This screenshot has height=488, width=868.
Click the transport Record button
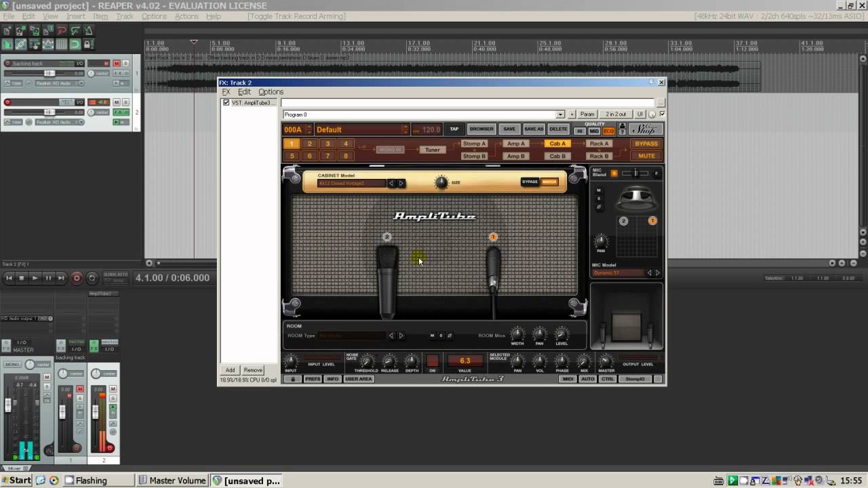(77, 278)
